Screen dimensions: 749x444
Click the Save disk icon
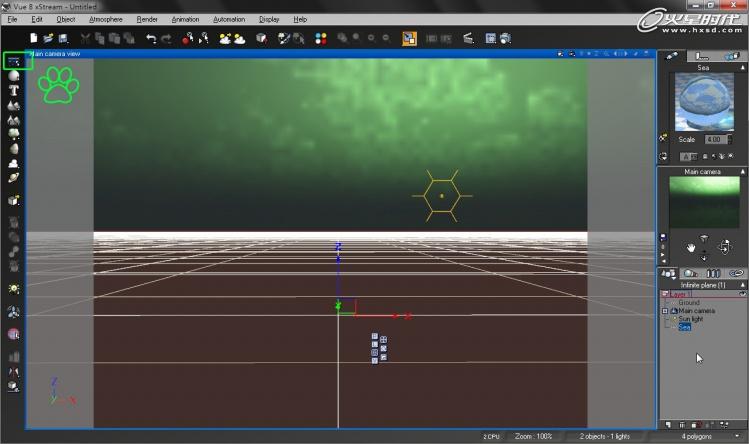click(x=61, y=39)
